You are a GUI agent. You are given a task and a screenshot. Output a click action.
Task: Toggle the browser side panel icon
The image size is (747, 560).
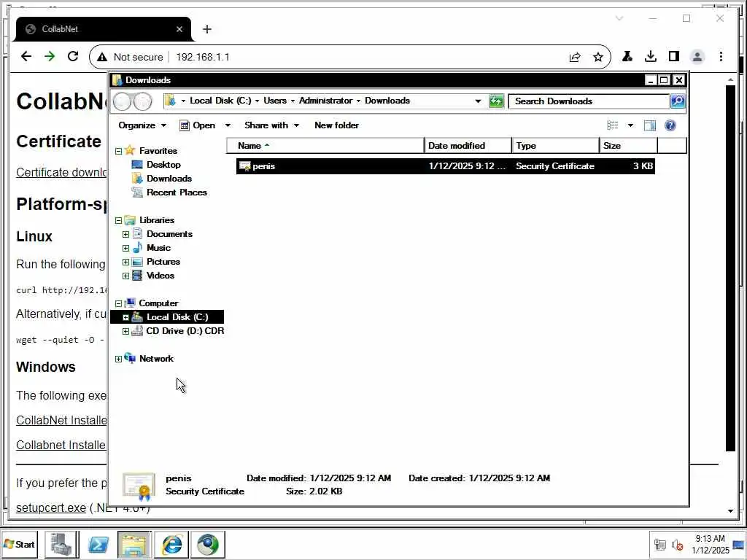[673, 57]
